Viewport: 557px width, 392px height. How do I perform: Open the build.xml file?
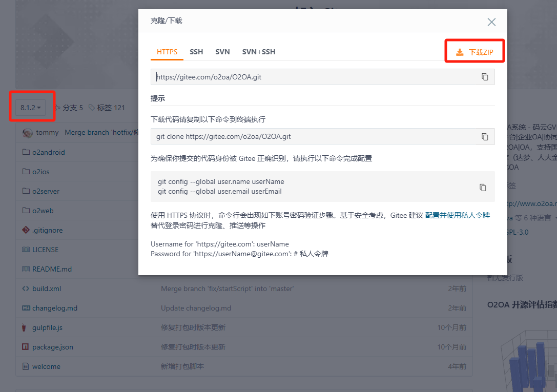coord(47,288)
